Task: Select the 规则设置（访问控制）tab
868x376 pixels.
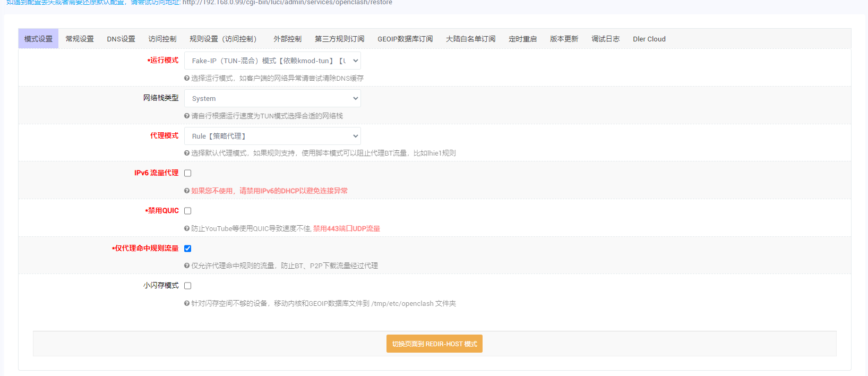Action: point(225,39)
